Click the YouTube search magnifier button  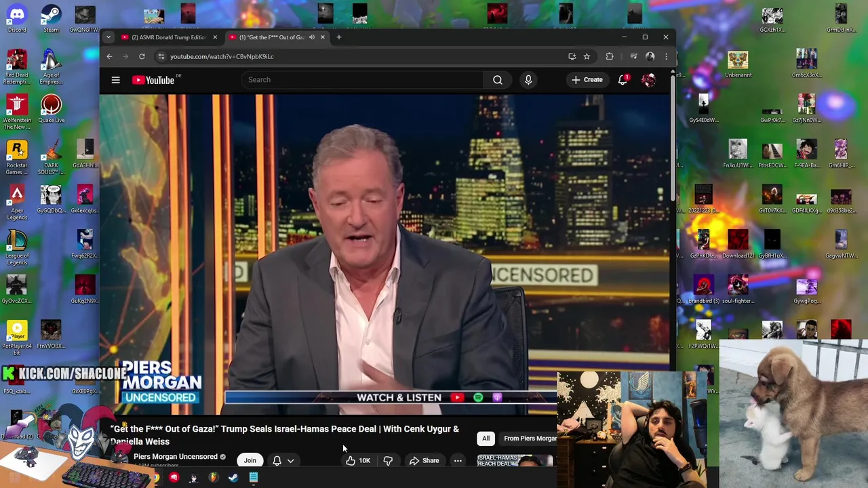497,80
